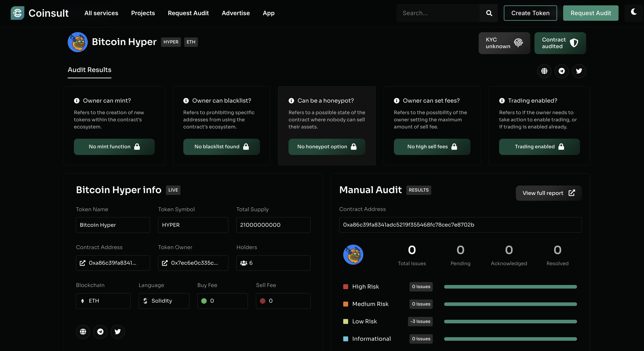
Task: Select the Audit Results tab
Action: tap(90, 70)
